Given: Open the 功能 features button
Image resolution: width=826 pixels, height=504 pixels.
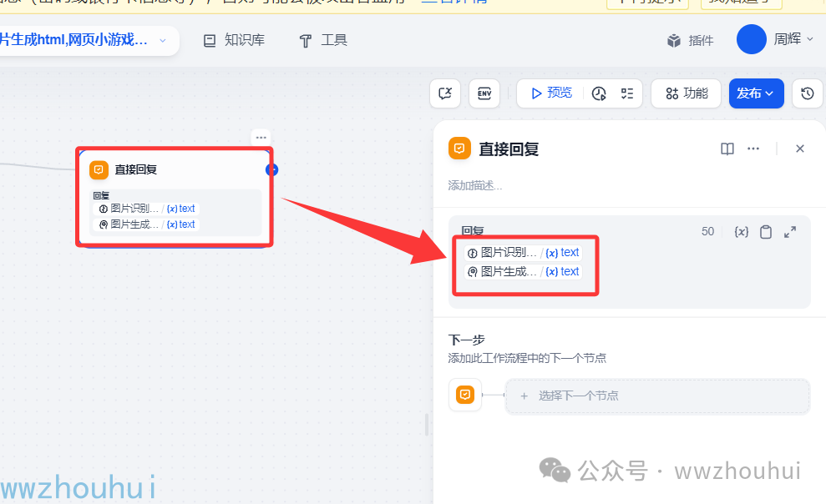Looking at the screenshot, I should pyautogui.click(x=687, y=93).
